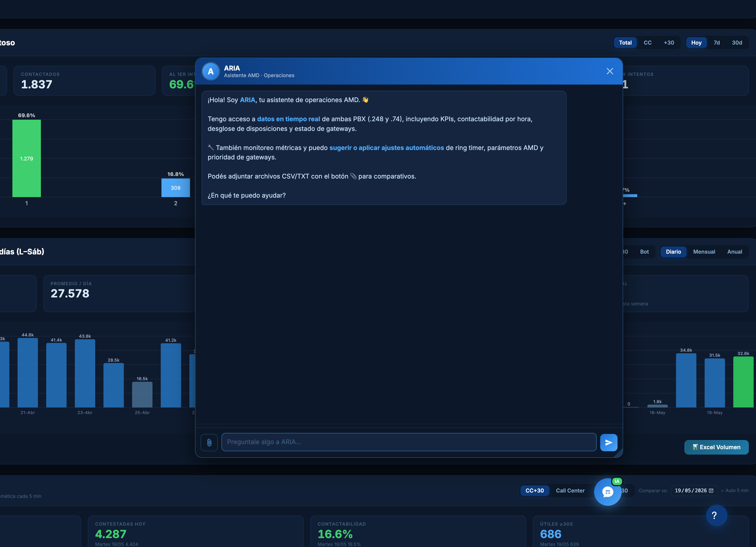Viewport: 756px width, 547px height.
Task: Switch the volume chart to Anual
Action: [734, 252]
